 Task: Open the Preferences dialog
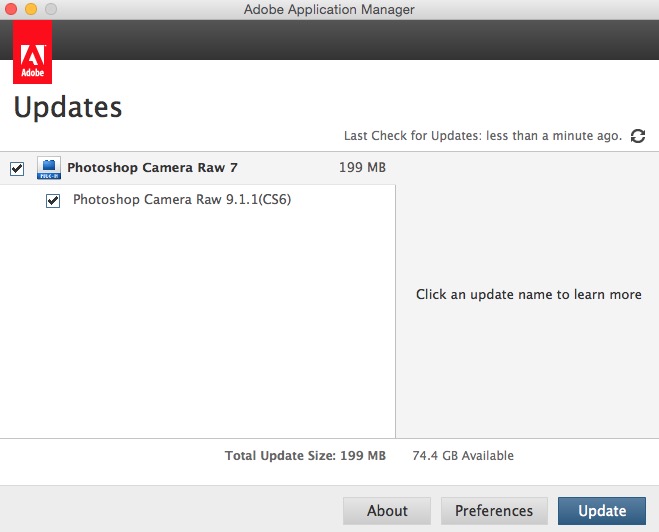[x=494, y=511]
